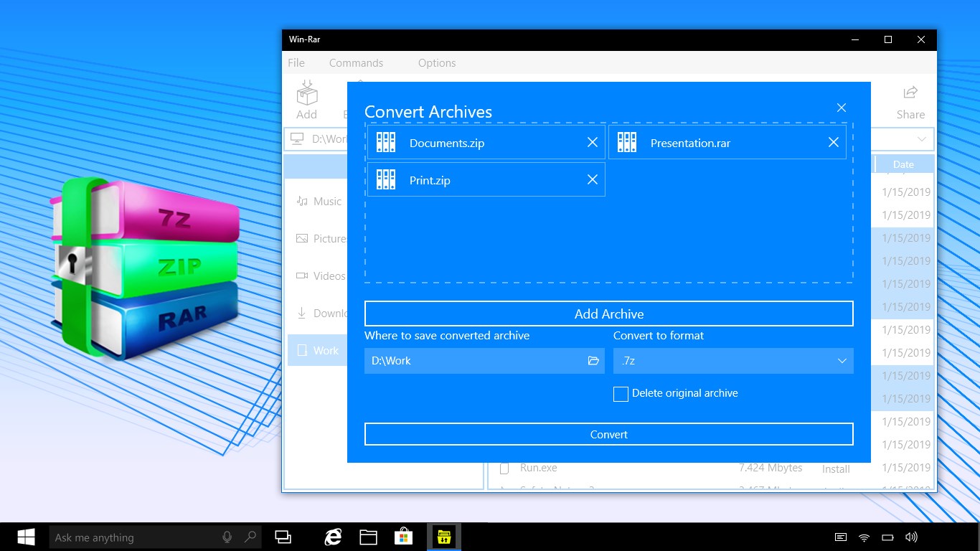Expand the address bar path dropdown chevron
Viewport: 980px width, 551px height.
pos(922,139)
